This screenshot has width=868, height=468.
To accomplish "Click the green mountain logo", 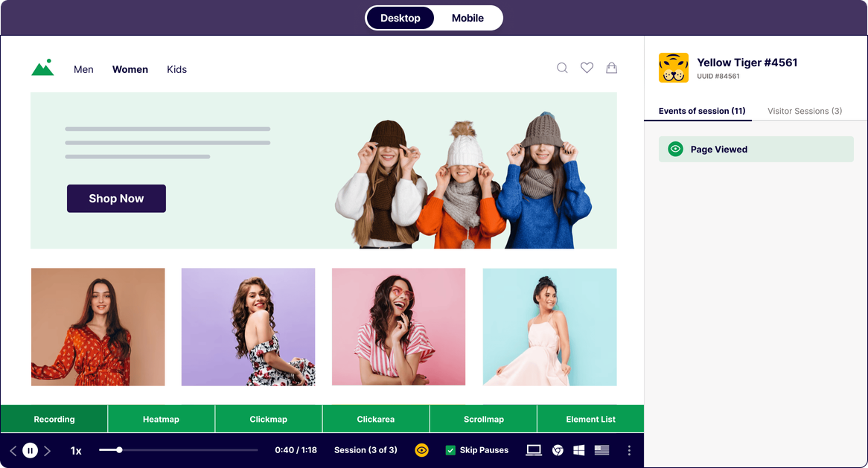I will tap(42, 68).
